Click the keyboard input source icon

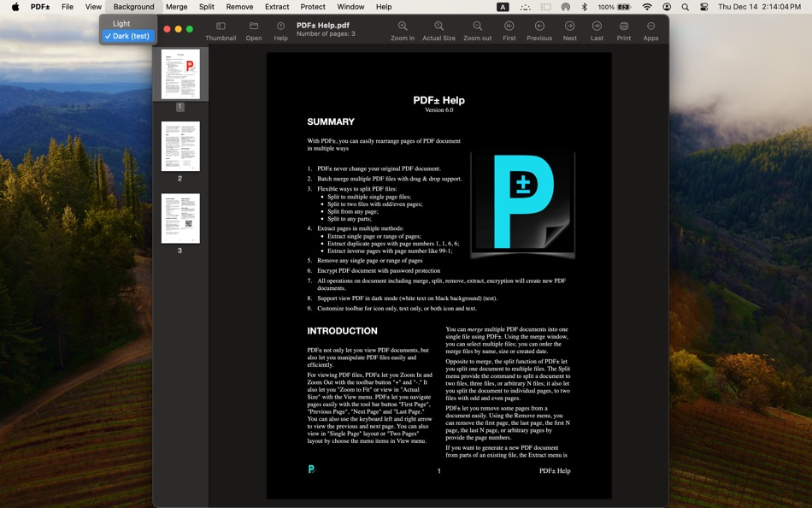pos(503,7)
